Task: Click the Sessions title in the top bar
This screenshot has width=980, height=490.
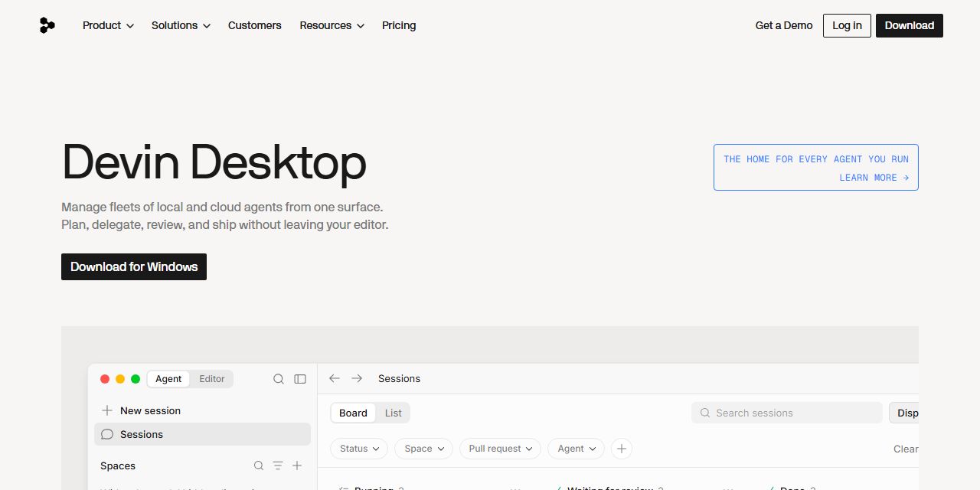Action: pos(399,378)
